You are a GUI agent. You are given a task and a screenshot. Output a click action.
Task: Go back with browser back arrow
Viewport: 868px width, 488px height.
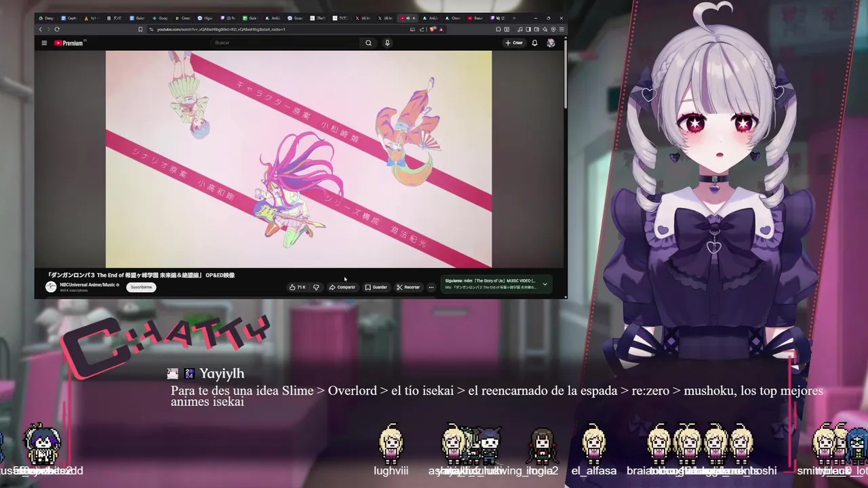[x=40, y=29]
